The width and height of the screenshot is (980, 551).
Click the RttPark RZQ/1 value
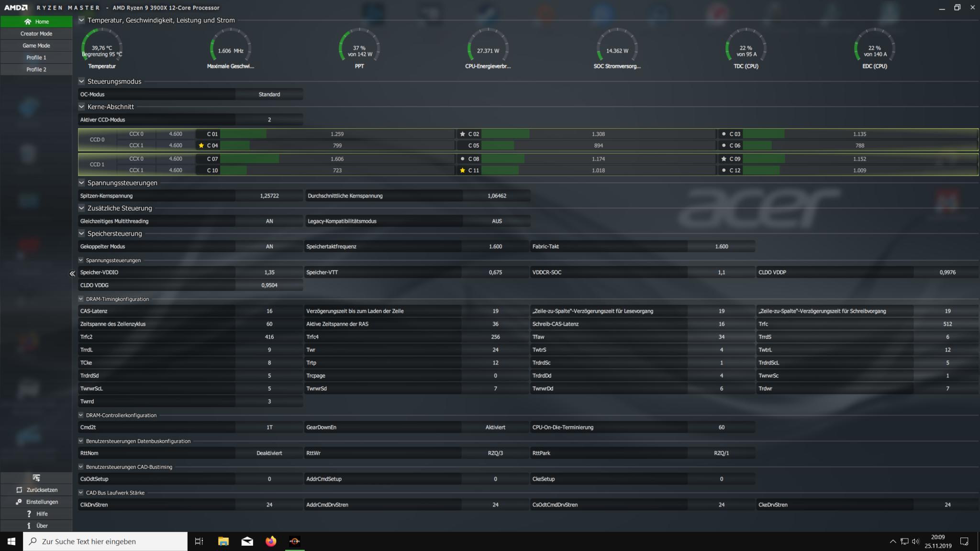721,453
